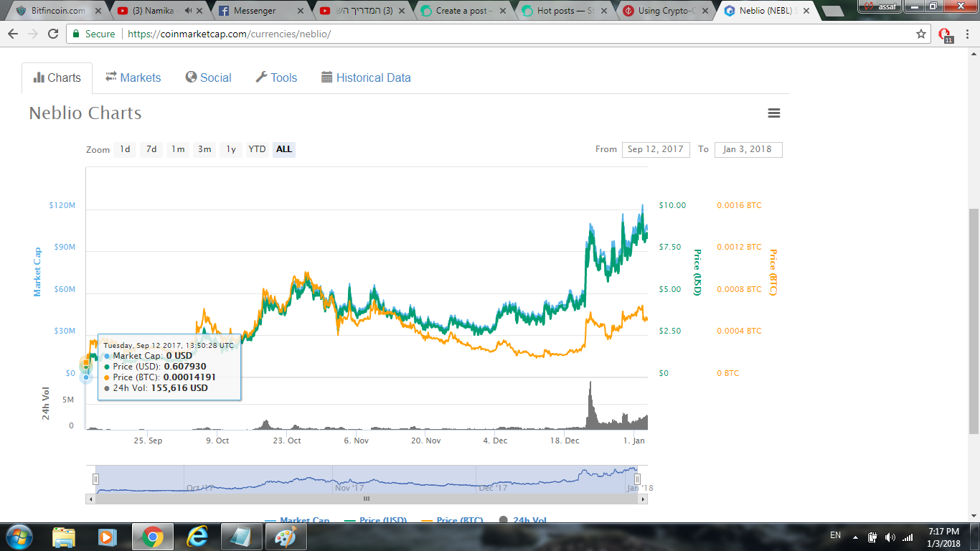Open the Chrome three-dot menu
Viewport: 980px width, 551px height.
click(x=967, y=34)
